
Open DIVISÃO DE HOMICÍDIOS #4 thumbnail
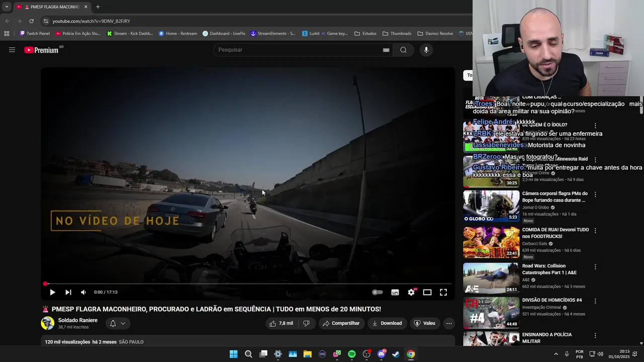coord(491,313)
